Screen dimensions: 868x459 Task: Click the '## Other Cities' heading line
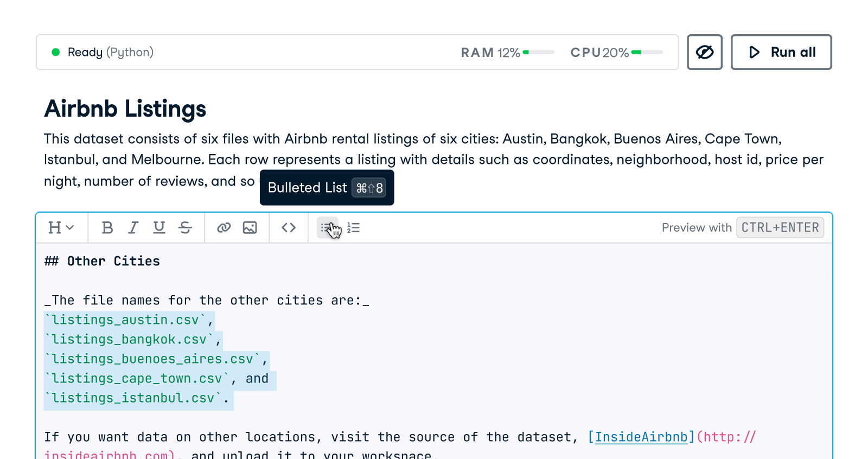102,262
